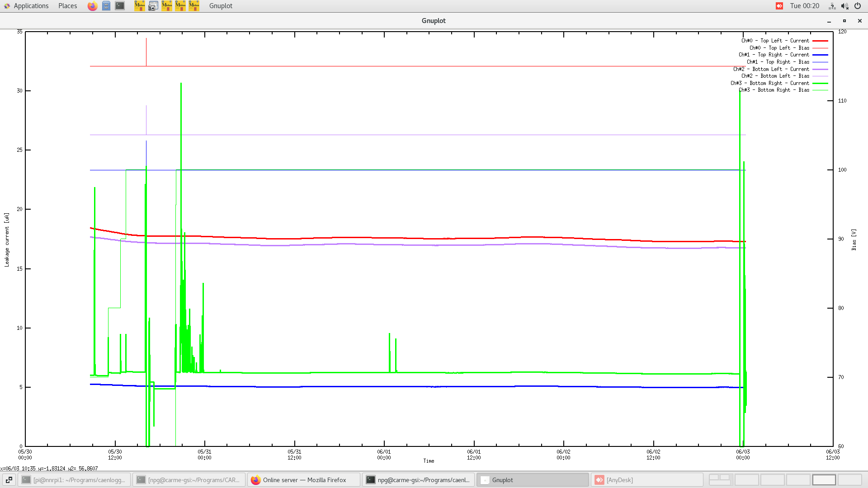The image size is (868, 488).
Task: Open the screenshot utility icon
Action: pyautogui.click(x=153, y=6)
